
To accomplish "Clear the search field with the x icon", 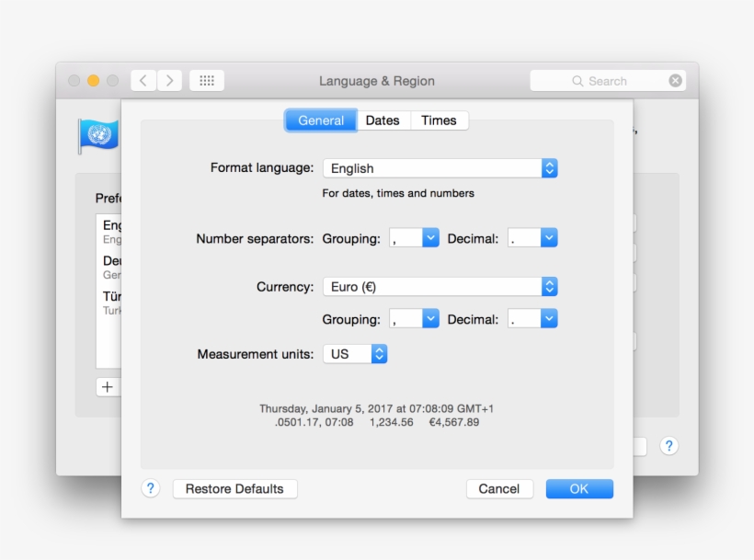I will [x=676, y=81].
